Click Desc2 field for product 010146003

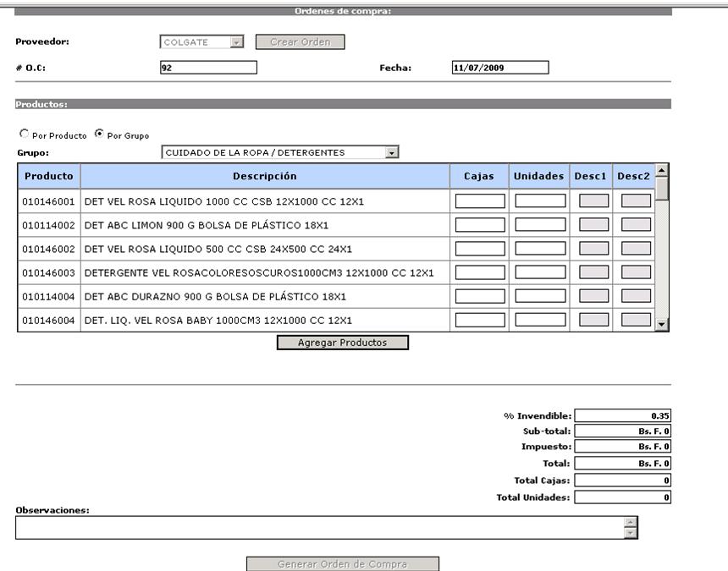point(636,272)
